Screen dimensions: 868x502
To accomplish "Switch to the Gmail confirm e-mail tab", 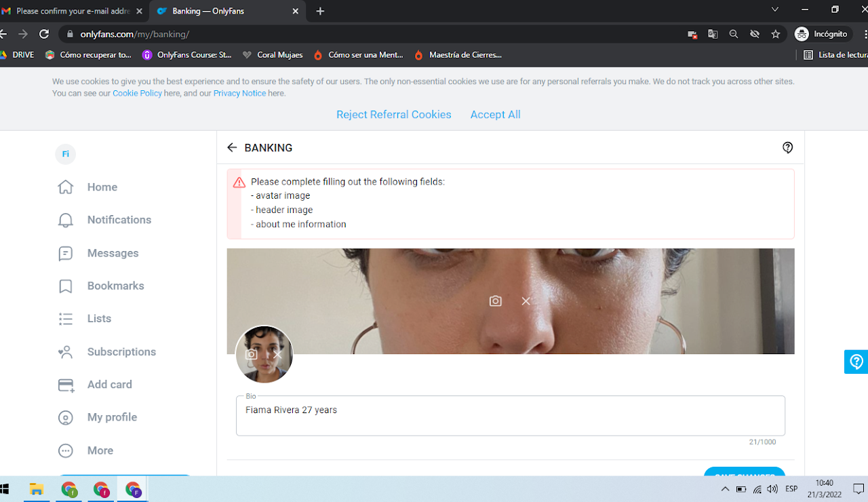I will click(73, 12).
